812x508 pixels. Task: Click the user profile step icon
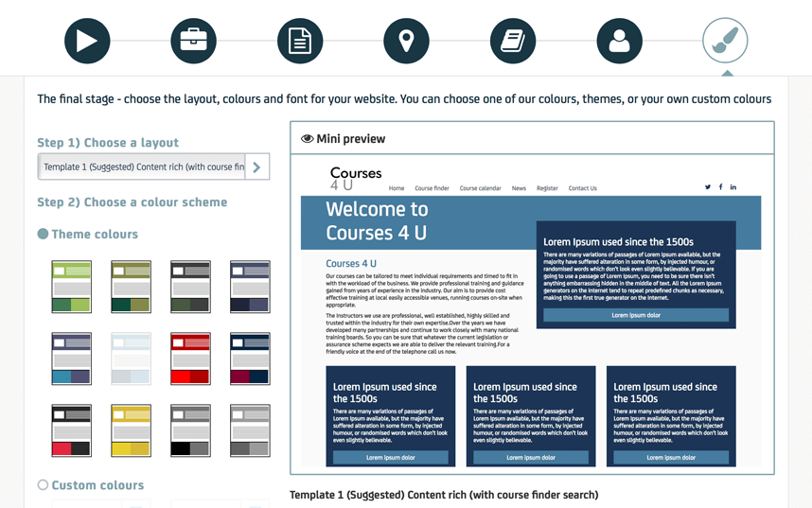point(619,42)
